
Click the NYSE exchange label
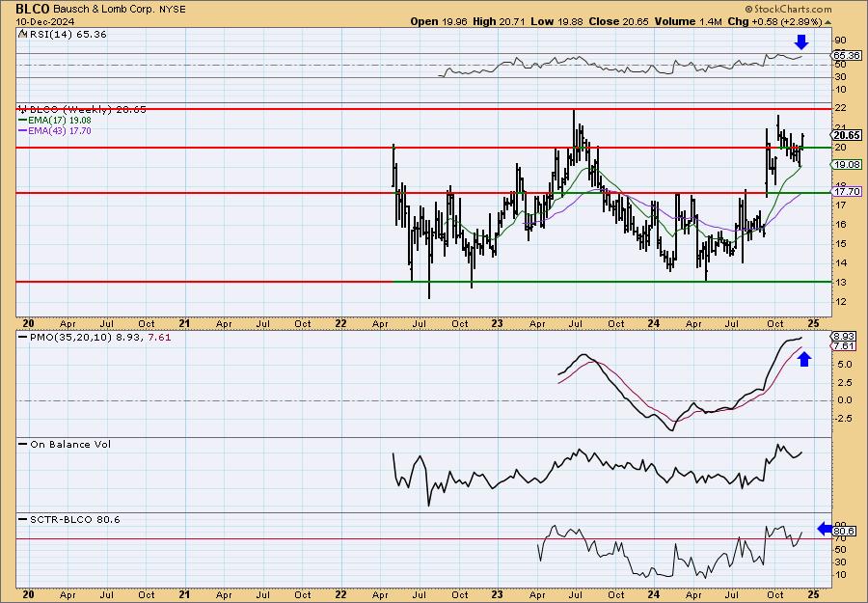pos(174,10)
